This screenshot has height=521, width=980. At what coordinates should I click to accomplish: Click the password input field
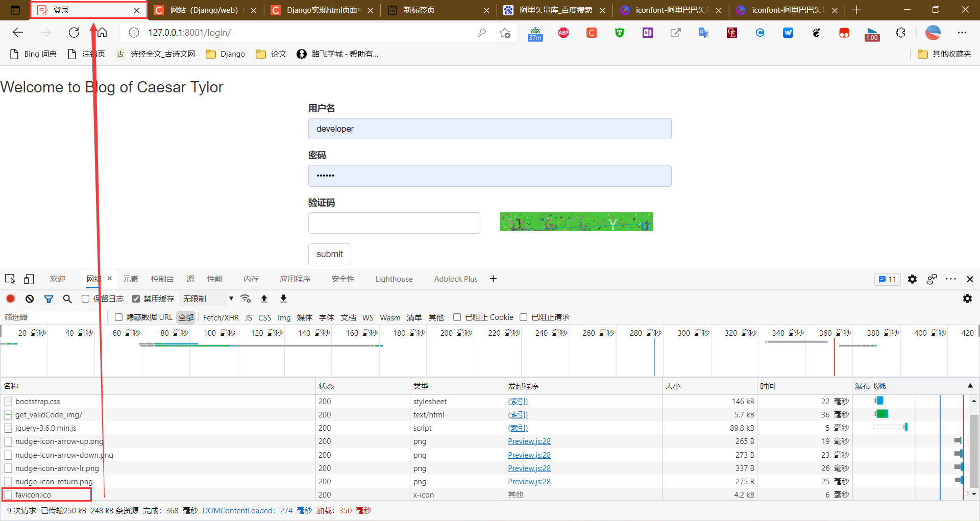pos(489,176)
